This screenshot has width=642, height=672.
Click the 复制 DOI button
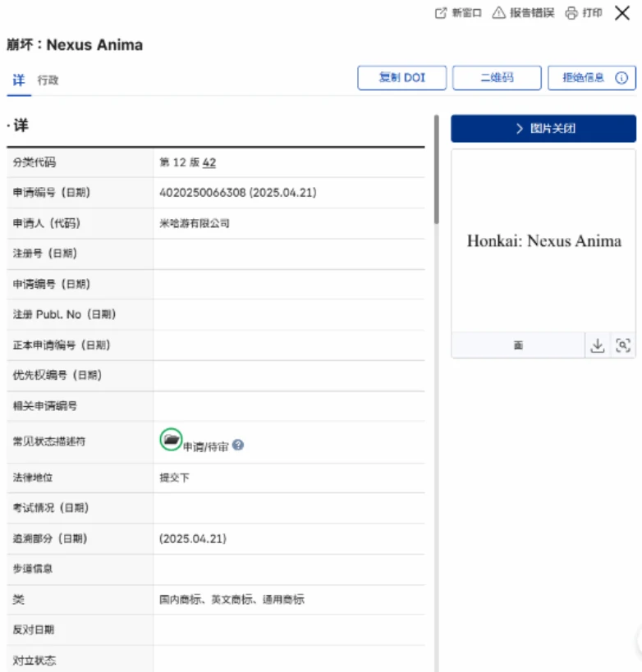pos(401,78)
